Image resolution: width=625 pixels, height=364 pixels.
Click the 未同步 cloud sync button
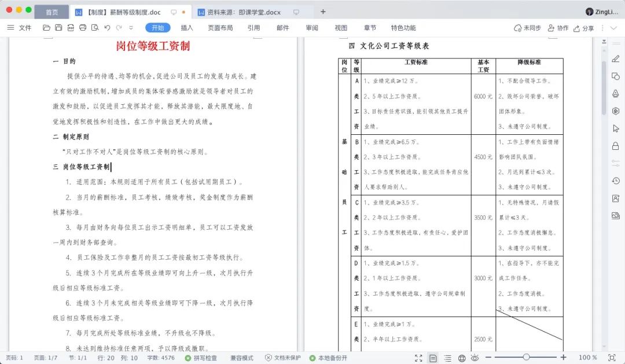[527, 28]
